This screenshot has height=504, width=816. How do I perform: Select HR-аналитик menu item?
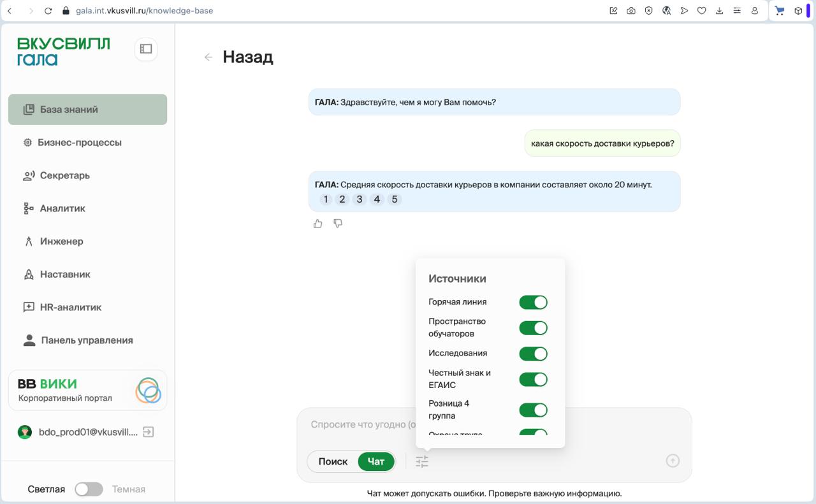pyautogui.click(x=70, y=307)
